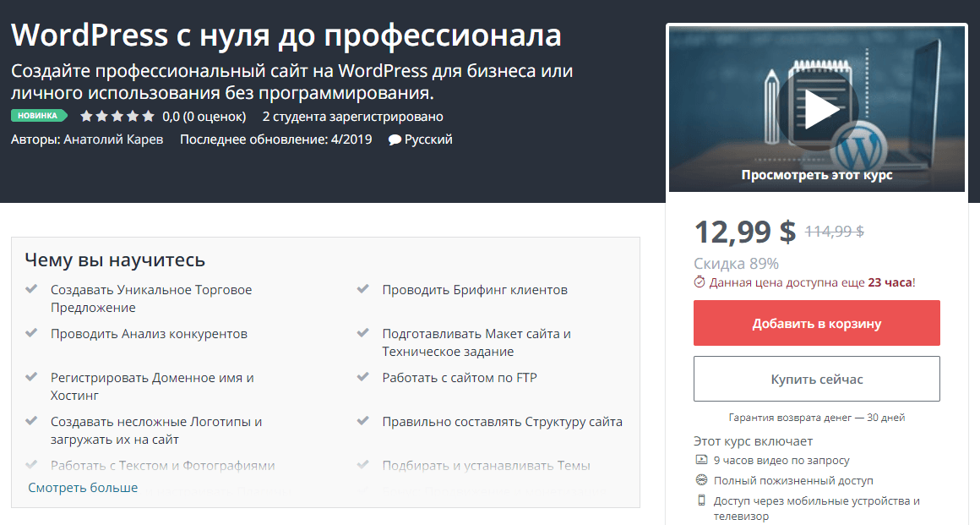
Task: Click checkmark beside Создавать Уникальное Торговое Предложение
Action: pyautogui.click(x=31, y=289)
